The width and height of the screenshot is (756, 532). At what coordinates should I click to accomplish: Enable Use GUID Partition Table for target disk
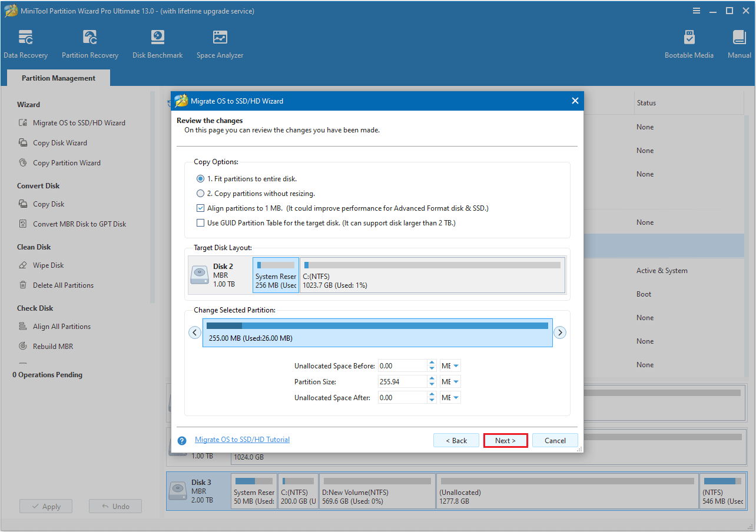[x=200, y=222]
